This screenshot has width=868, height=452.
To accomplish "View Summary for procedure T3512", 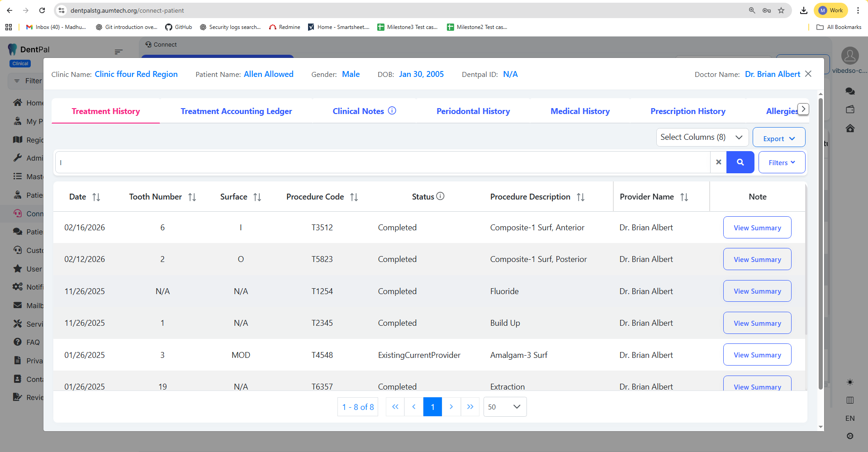I will point(757,228).
